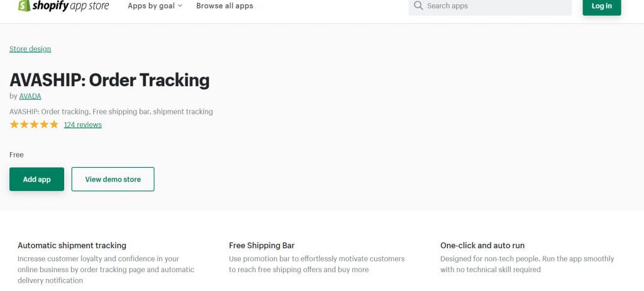Viewport: 644px width, 291px height.
Task: Click View demo store button
Action: 113,179
